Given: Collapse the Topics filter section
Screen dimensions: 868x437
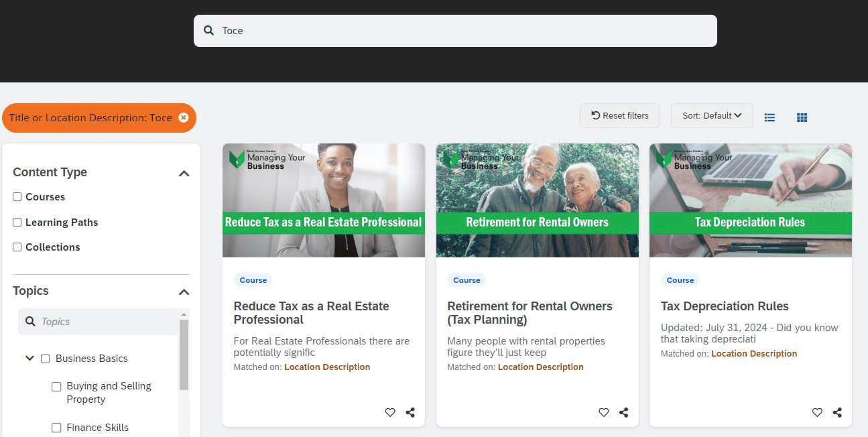Looking at the screenshot, I should [184, 292].
